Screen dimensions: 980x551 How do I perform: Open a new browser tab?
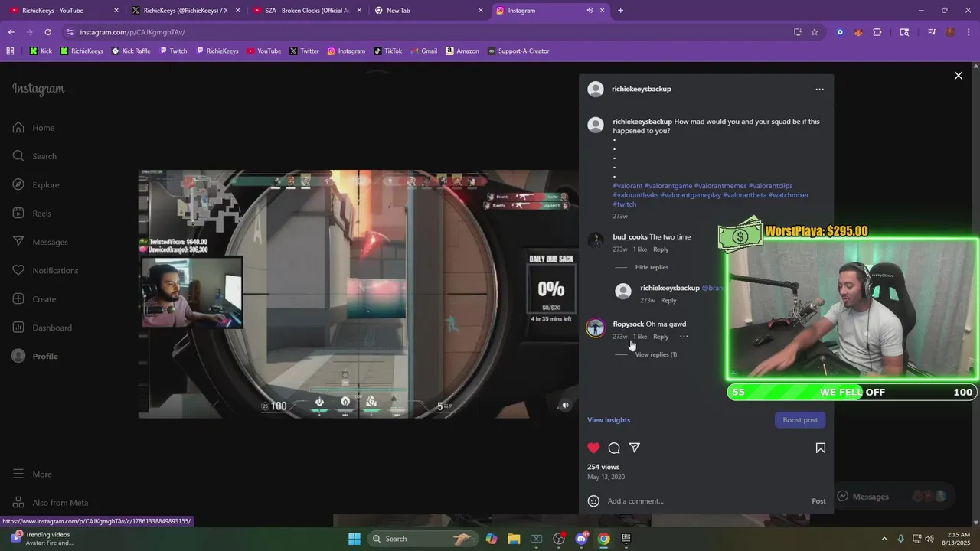[620, 11]
